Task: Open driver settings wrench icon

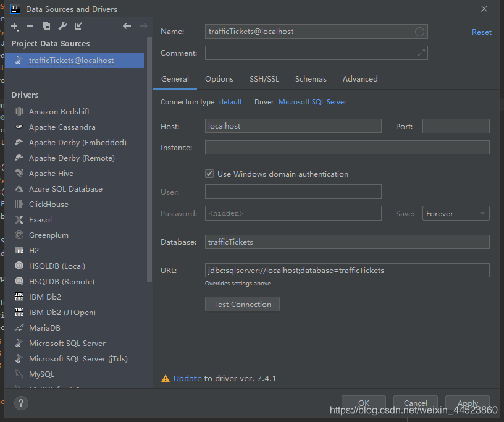Action: point(62,26)
